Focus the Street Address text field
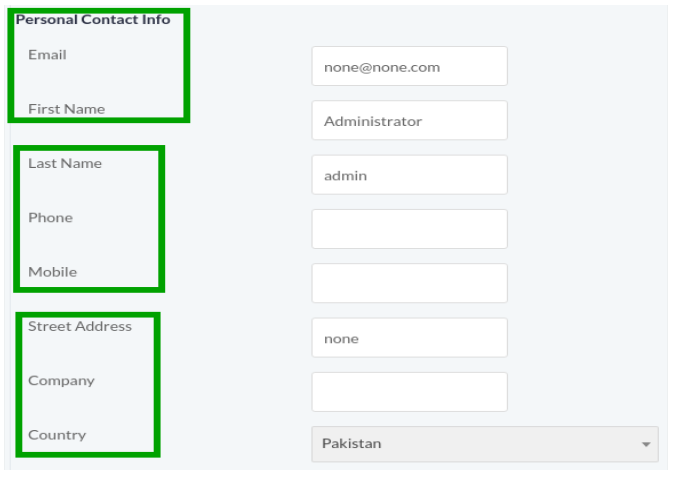676x478 pixels. [x=409, y=338]
